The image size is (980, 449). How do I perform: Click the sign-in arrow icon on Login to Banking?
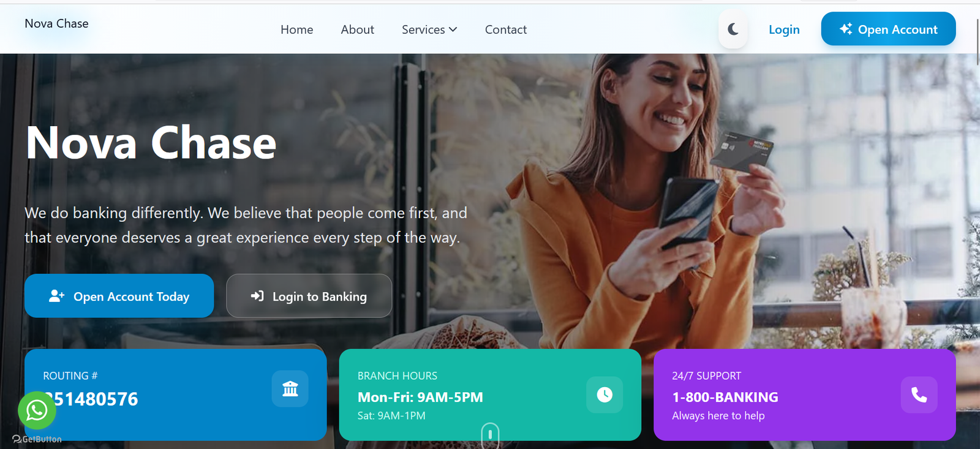pos(257,296)
